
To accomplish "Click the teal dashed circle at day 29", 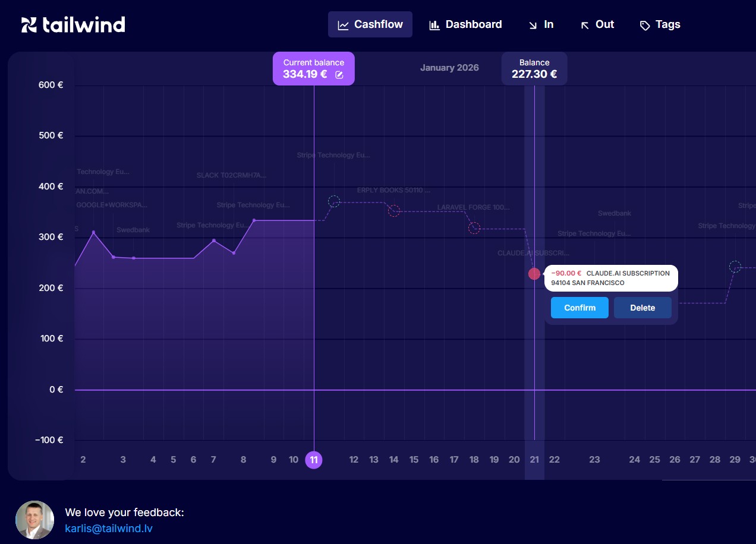I will [735, 267].
